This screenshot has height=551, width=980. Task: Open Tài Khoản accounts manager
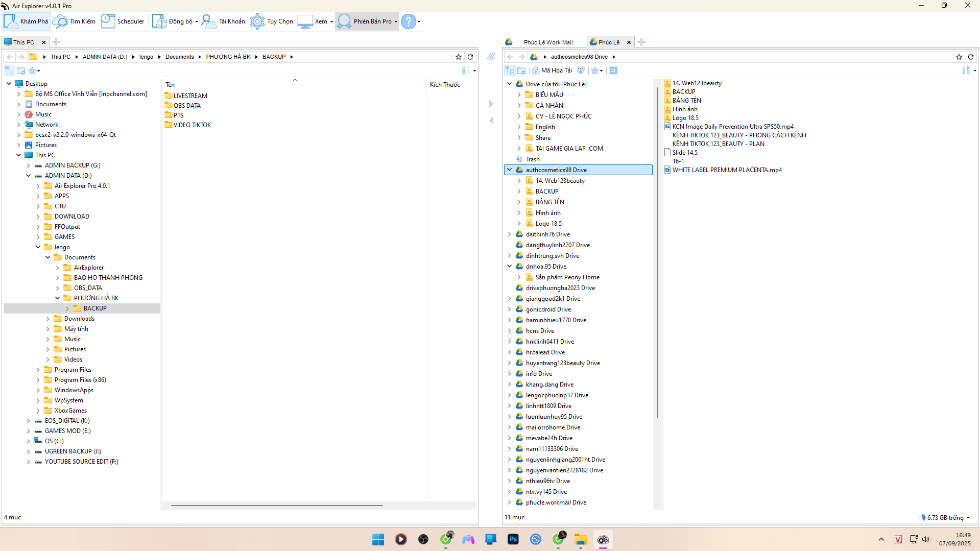(x=224, y=21)
